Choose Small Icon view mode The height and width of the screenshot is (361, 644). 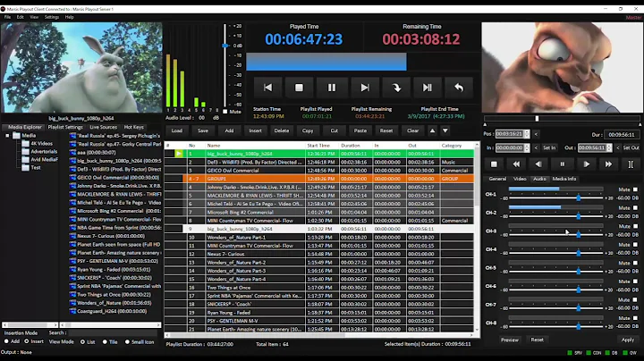(x=127, y=341)
